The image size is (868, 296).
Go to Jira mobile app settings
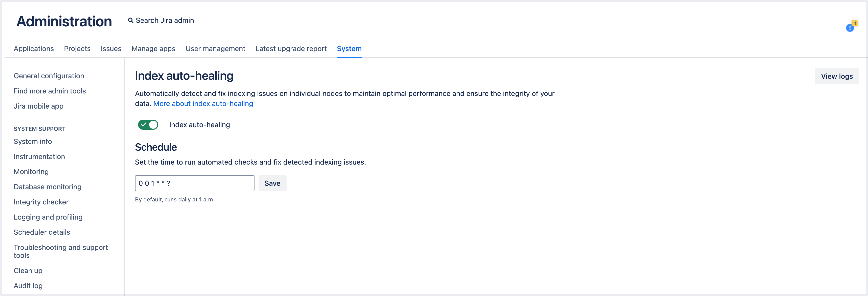[x=38, y=106]
